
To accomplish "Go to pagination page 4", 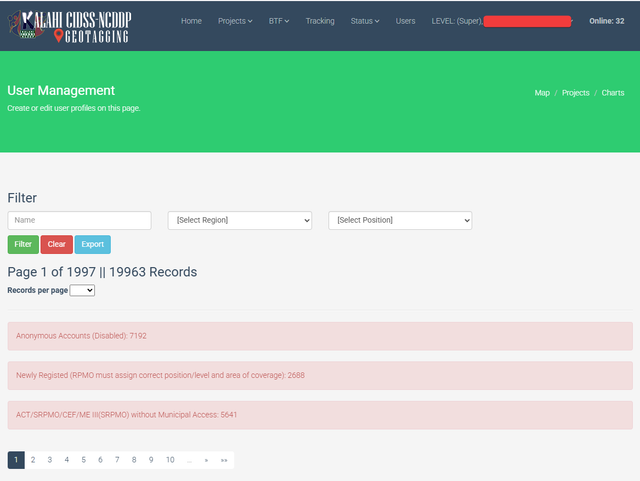I will click(x=67, y=460).
